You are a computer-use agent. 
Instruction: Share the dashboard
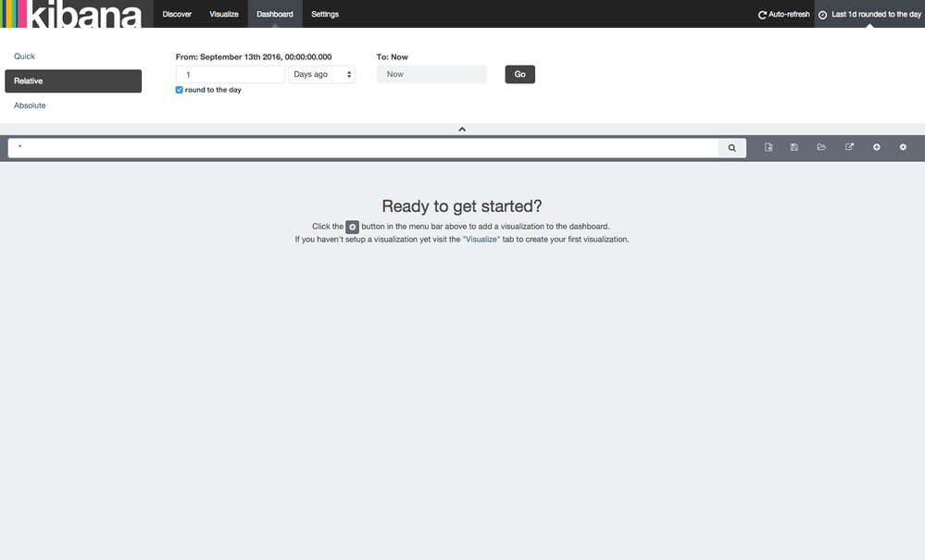849,146
